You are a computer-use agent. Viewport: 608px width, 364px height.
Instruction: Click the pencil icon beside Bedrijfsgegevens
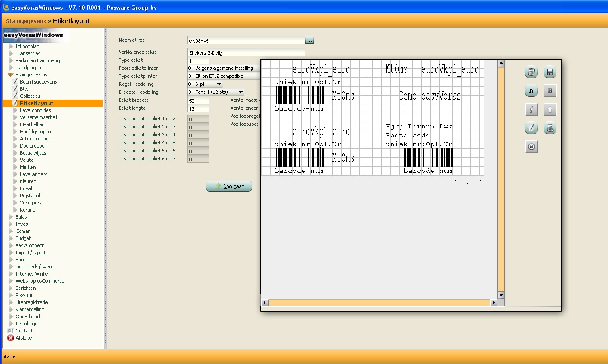point(15,82)
